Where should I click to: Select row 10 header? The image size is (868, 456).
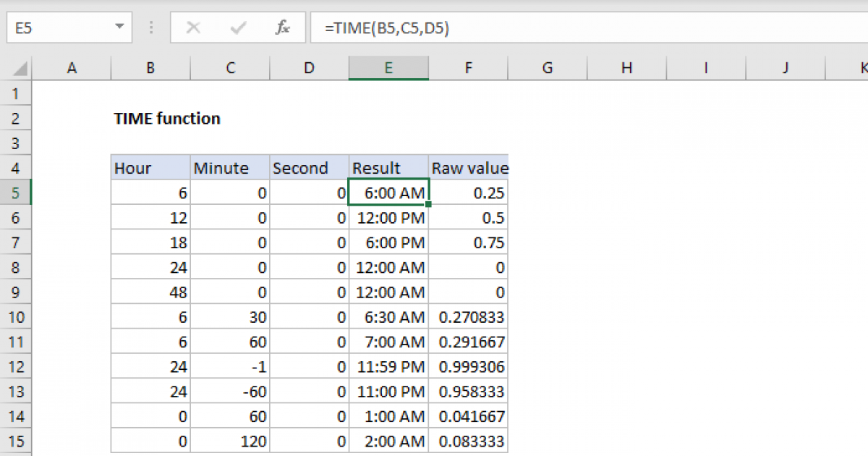16,317
